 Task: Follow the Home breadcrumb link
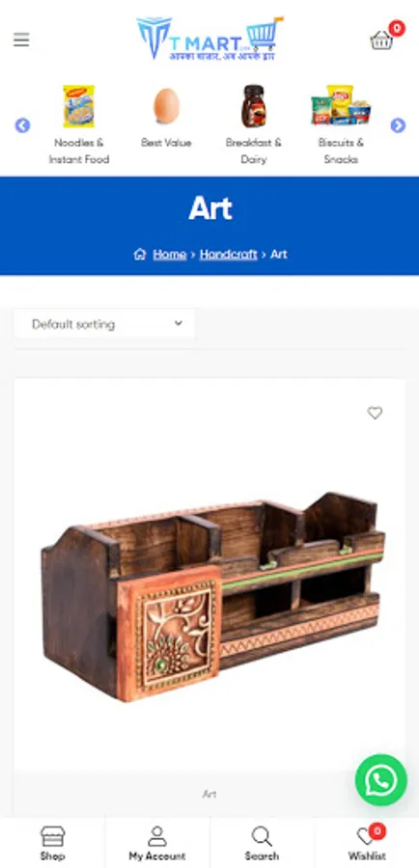[x=169, y=254]
